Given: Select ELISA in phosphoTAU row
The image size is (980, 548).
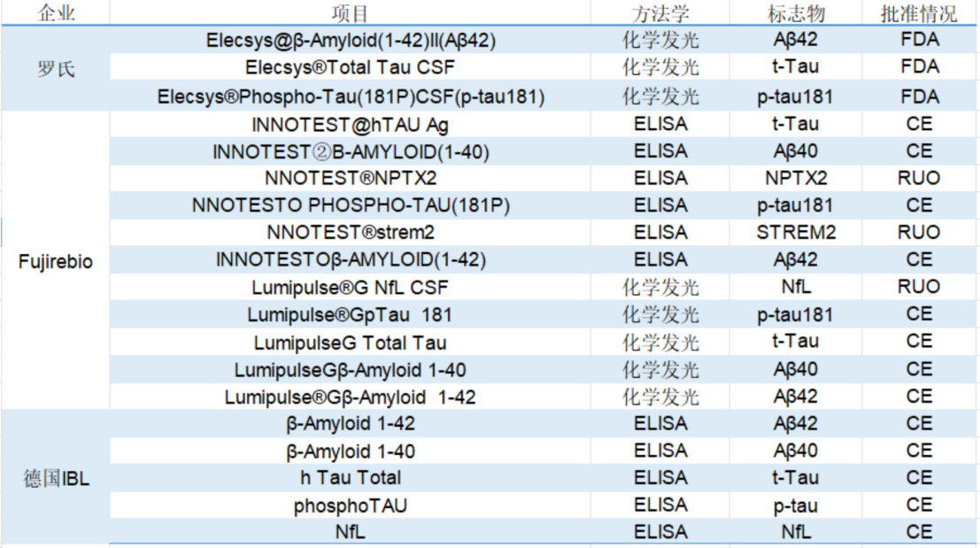Looking at the screenshot, I should point(660,506).
